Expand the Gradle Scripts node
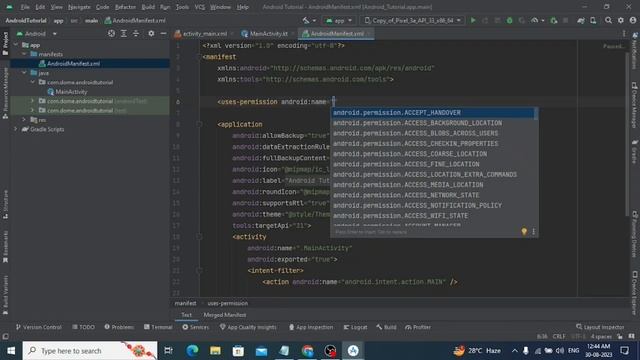 16,129
